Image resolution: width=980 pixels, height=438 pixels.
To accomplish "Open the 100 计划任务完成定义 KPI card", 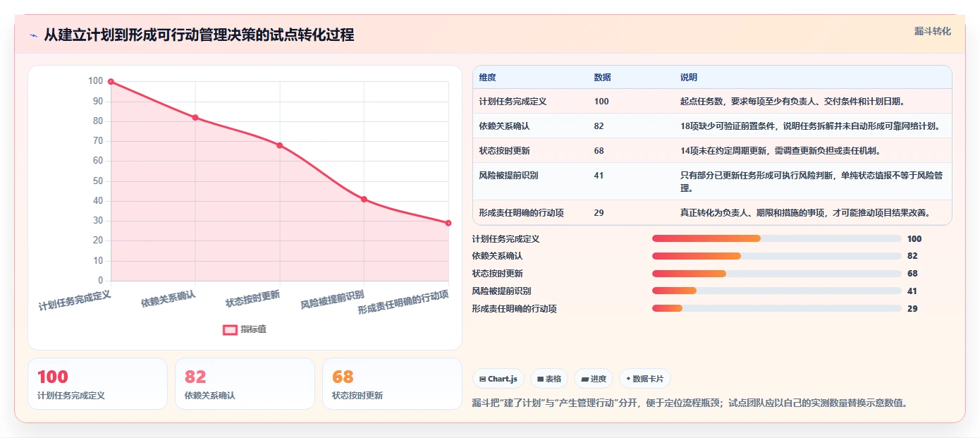I will point(97,384).
